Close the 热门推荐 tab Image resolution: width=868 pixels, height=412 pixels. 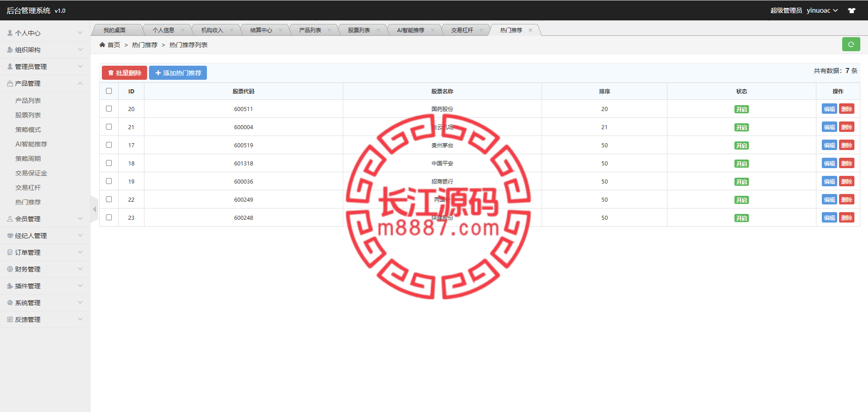[x=530, y=30]
